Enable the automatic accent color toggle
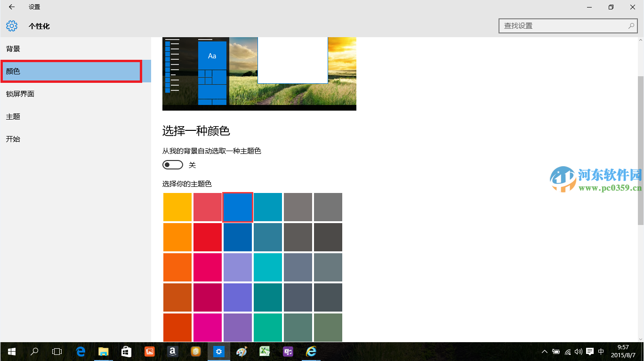Viewport: 644px width, 361px height. tap(172, 164)
